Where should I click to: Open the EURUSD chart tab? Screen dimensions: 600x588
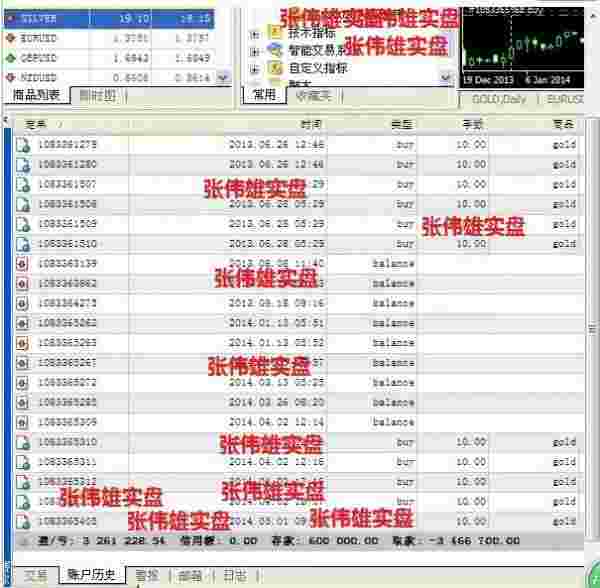pos(565,99)
